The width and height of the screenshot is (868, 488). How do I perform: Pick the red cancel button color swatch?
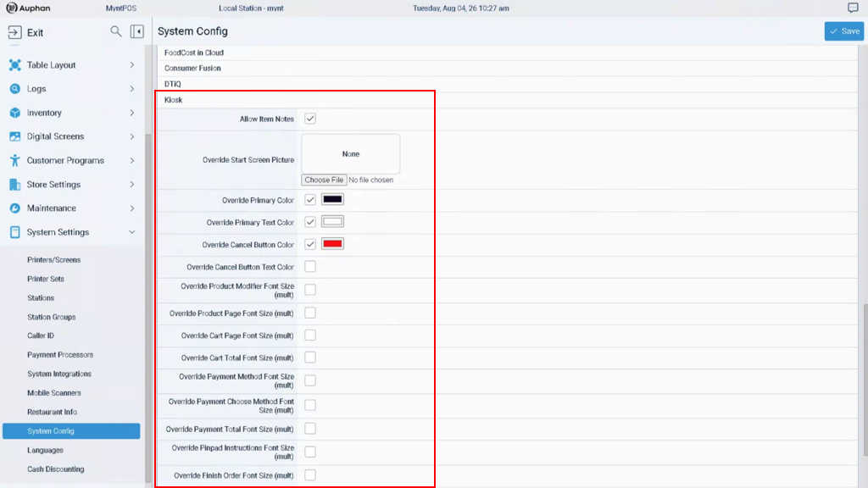332,244
